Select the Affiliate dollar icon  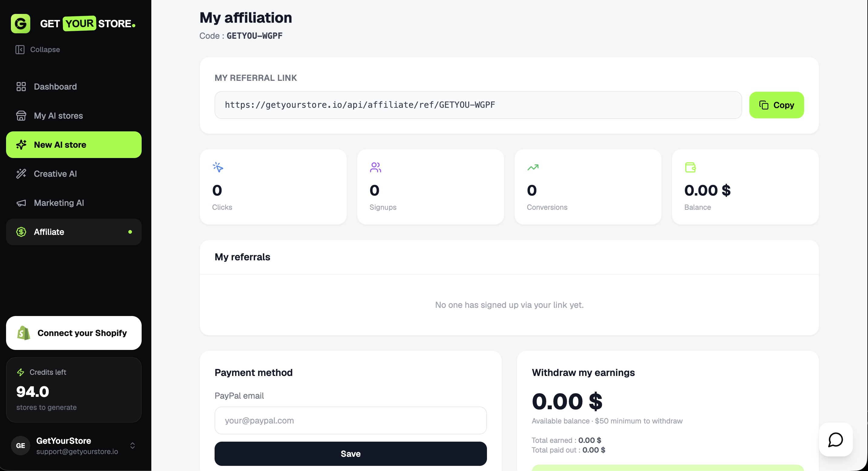click(21, 232)
